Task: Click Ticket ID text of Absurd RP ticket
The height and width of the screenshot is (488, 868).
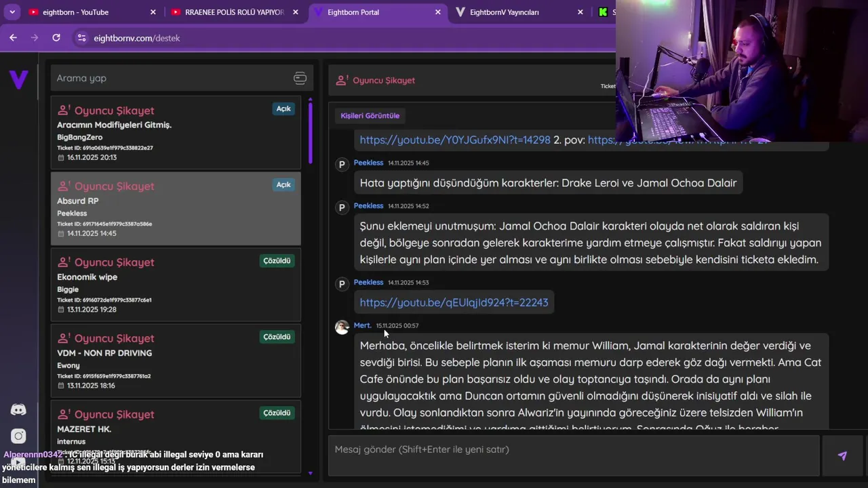Action: [104, 224]
